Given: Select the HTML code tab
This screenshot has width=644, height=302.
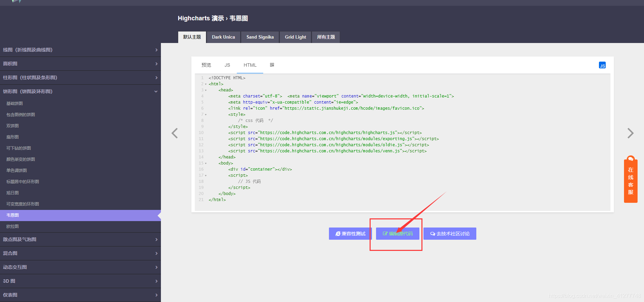Looking at the screenshot, I should point(250,65).
